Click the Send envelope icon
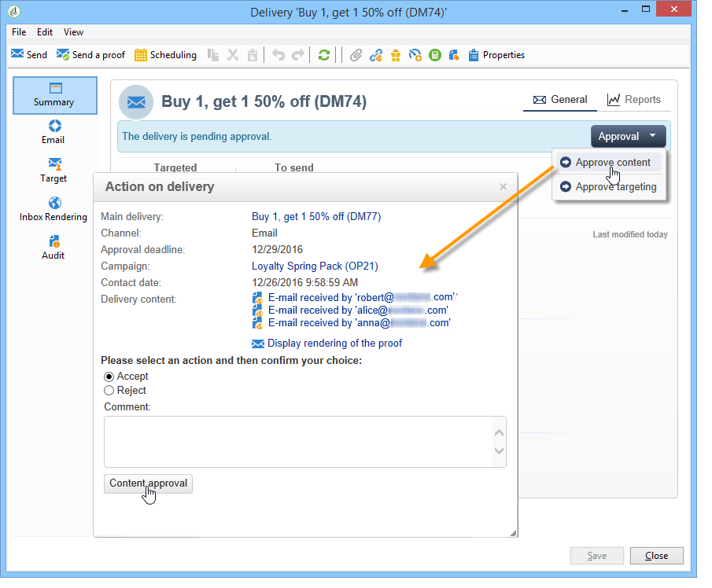 pos(17,54)
